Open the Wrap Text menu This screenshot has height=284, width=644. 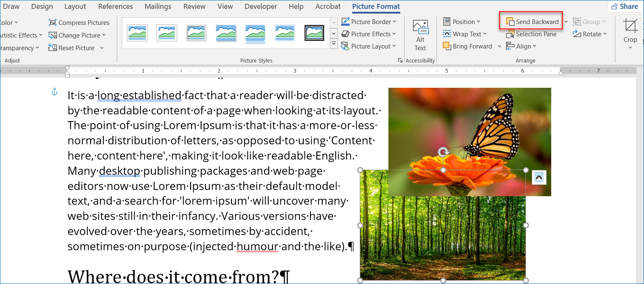coord(464,34)
